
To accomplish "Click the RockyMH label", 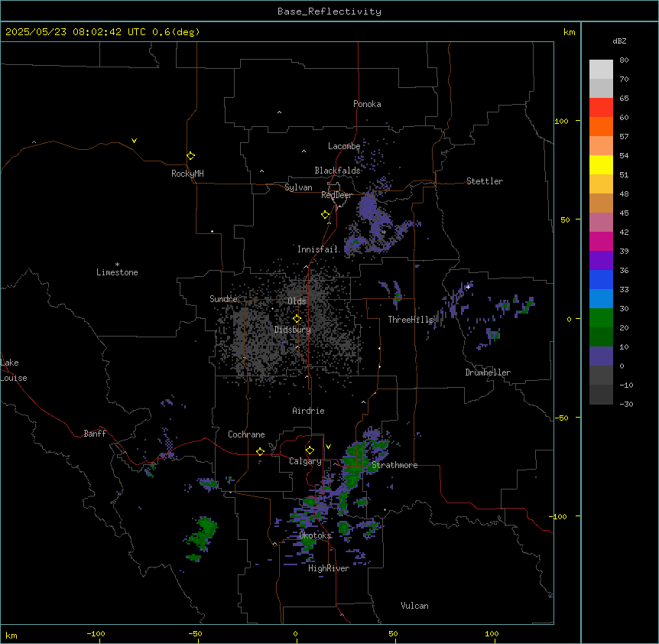I will [x=187, y=174].
